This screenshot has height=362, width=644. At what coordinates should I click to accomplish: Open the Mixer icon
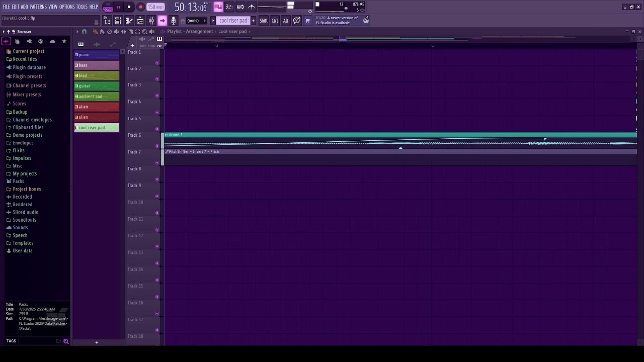[x=151, y=21]
